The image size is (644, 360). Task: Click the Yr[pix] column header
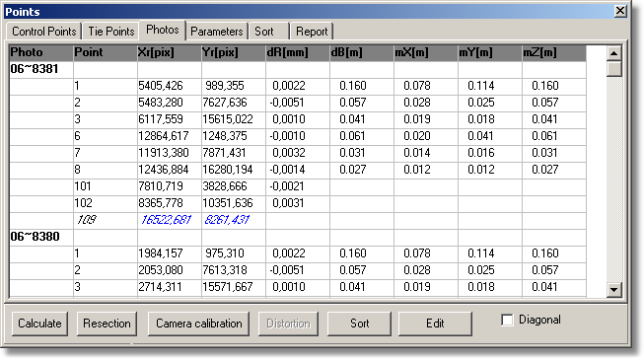234,52
